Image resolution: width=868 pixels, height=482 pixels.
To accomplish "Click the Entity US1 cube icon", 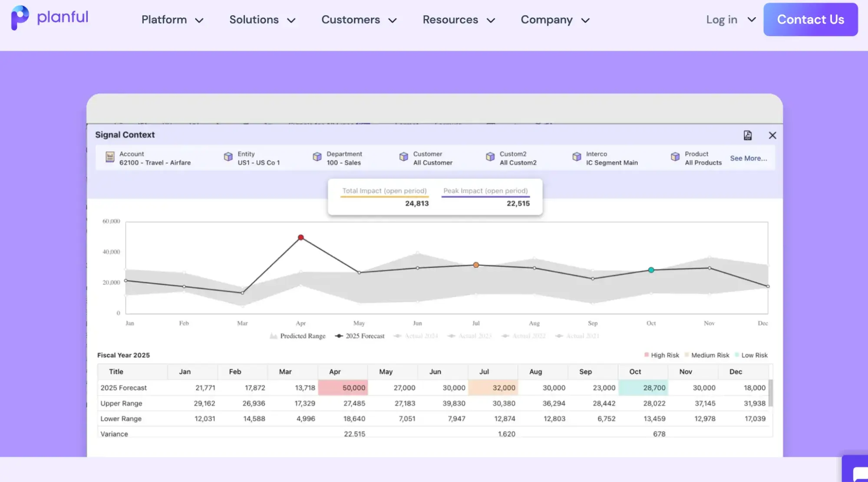I will tap(228, 157).
